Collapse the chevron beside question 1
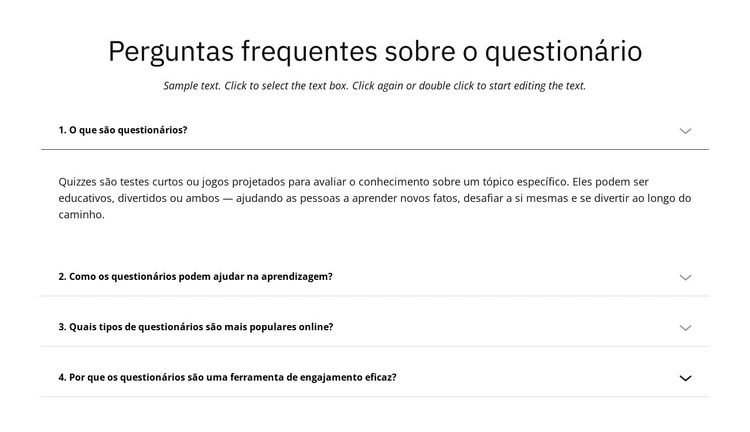This screenshot has height=432, width=750. pyautogui.click(x=685, y=131)
